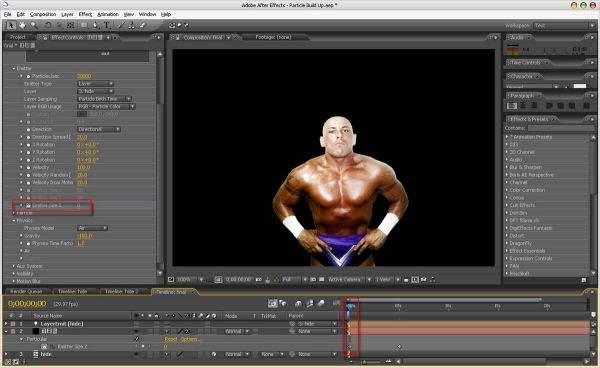
Task: Toggle transparency grid icon in viewer
Action: (321, 280)
